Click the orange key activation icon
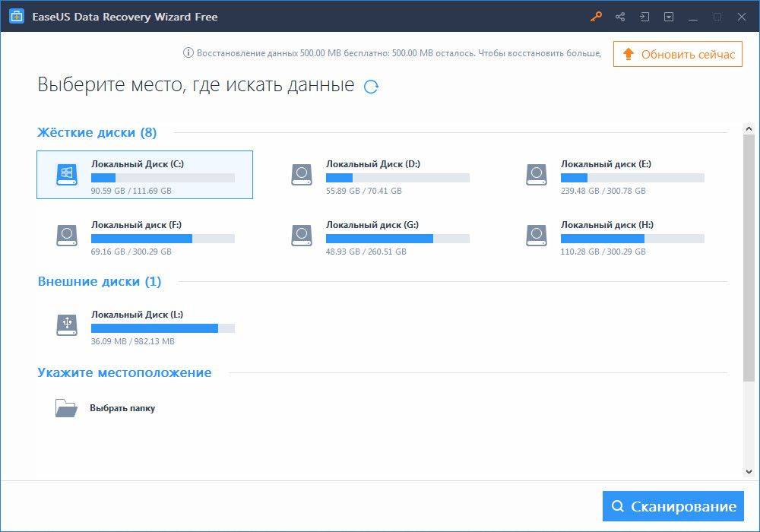The image size is (760, 532). [596, 17]
